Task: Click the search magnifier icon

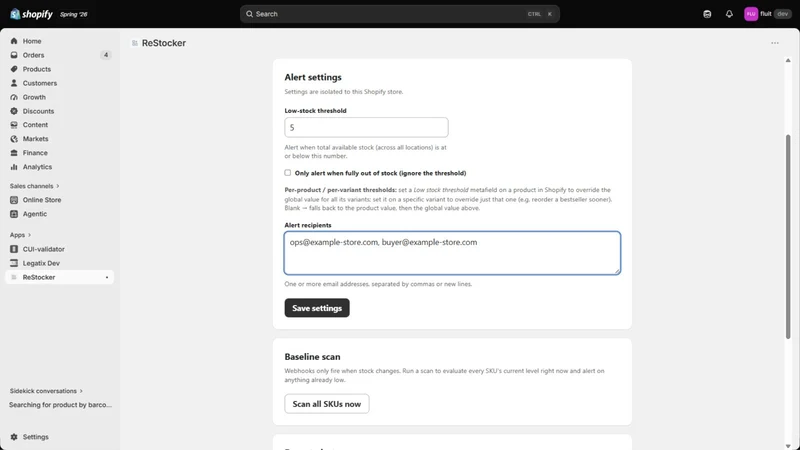Action: 249,14
